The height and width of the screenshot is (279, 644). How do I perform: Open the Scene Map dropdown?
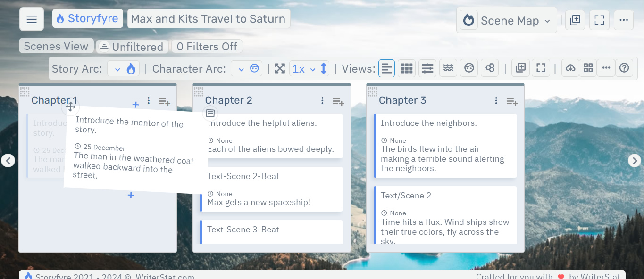[x=507, y=20]
